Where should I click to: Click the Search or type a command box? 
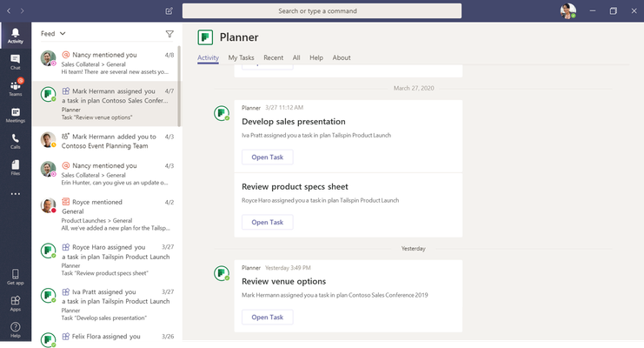tap(322, 11)
